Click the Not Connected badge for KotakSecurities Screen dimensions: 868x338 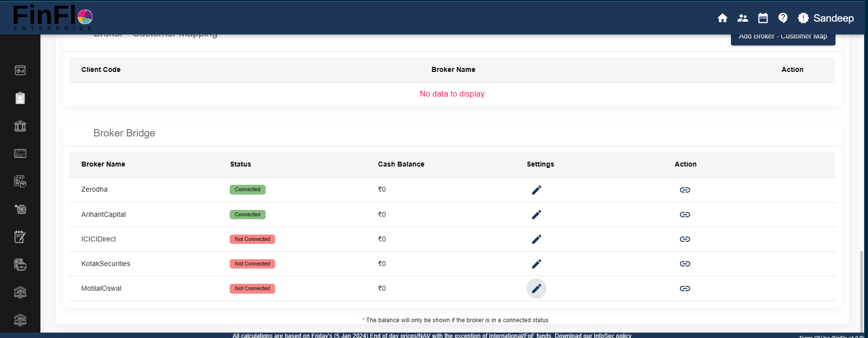(x=252, y=264)
